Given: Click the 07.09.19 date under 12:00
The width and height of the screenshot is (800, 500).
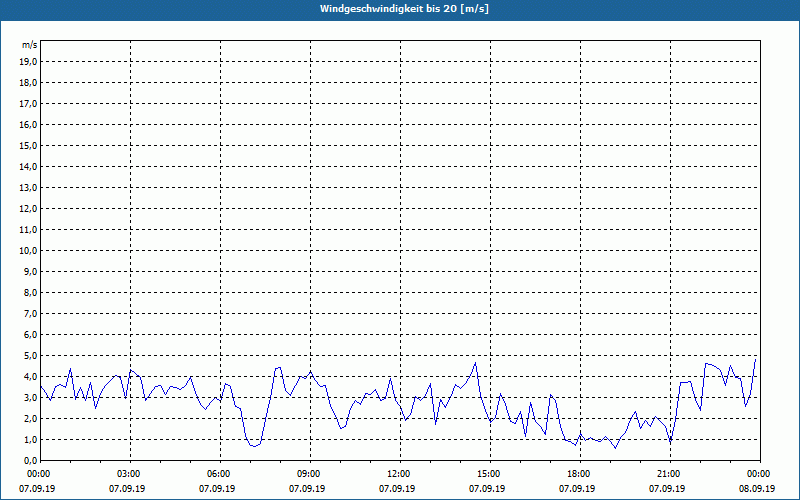Looking at the screenshot, I should coord(399,489).
